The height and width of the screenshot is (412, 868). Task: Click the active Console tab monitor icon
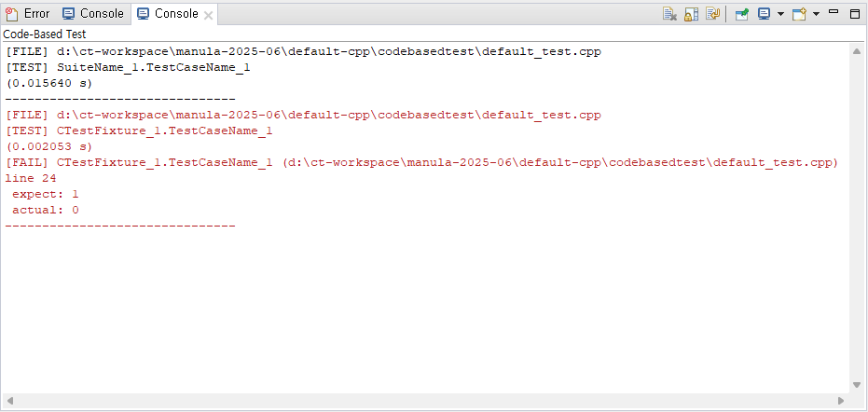tap(143, 14)
